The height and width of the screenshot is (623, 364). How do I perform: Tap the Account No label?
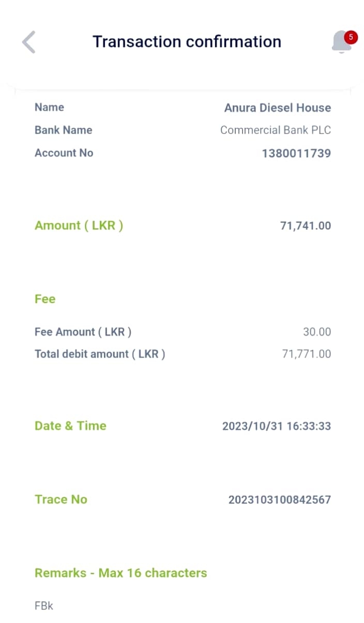(64, 153)
